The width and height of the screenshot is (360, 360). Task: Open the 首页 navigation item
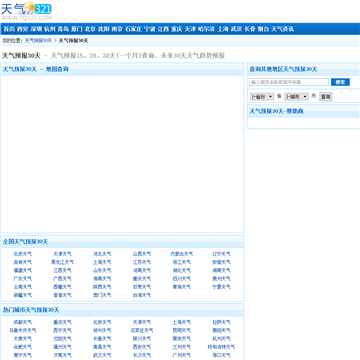tap(9, 29)
